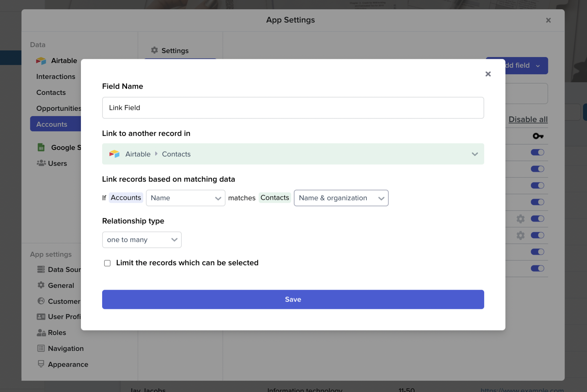Open the Accounts Name field dropdown
The width and height of the screenshot is (587, 392).
pyautogui.click(x=185, y=198)
